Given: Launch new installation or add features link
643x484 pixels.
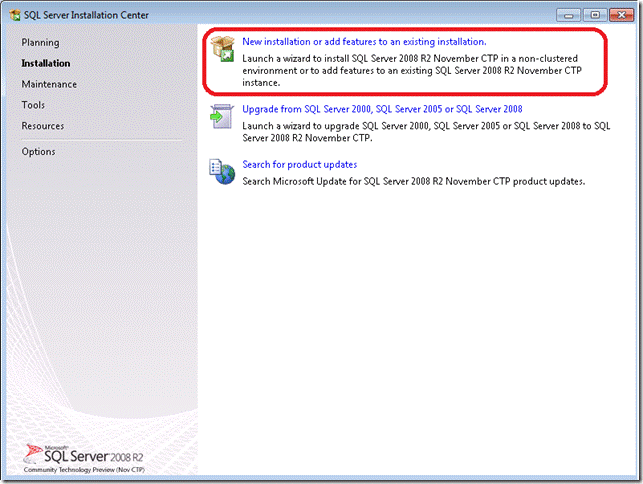Looking at the screenshot, I should 364,42.
